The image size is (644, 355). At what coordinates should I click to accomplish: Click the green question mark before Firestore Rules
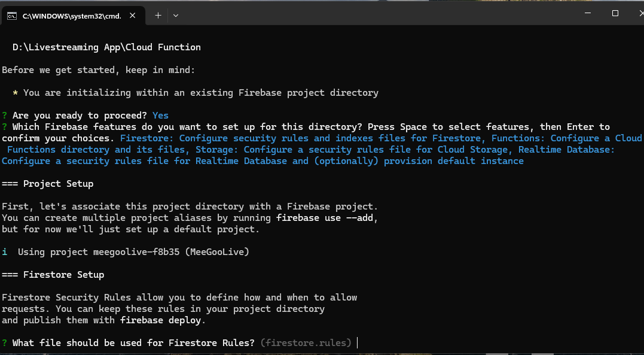click(5, 343)
